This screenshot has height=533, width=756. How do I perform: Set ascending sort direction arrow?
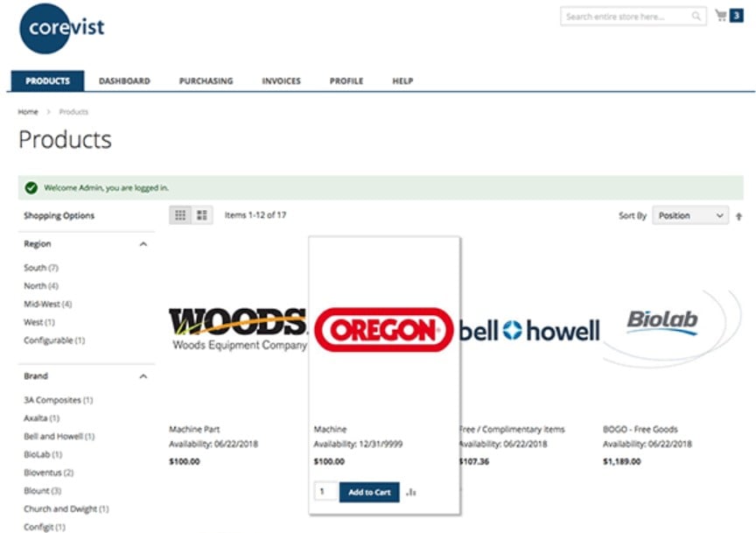(738, 216)
